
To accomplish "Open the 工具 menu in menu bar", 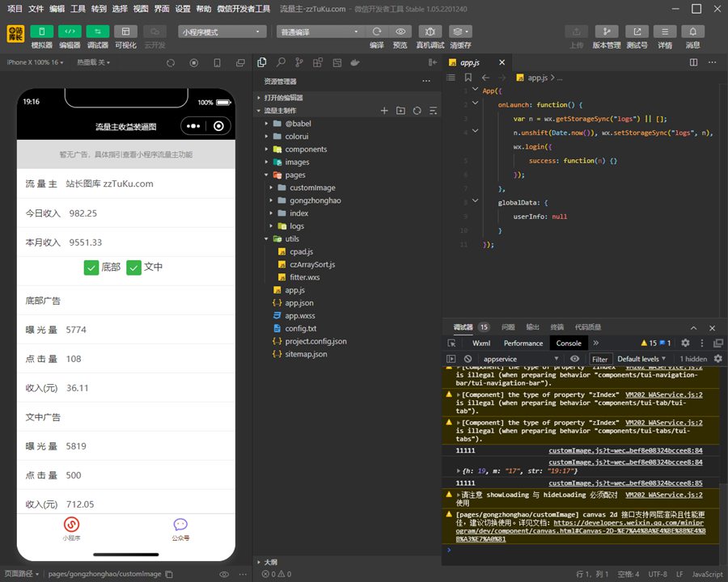I will pos(78,9).
